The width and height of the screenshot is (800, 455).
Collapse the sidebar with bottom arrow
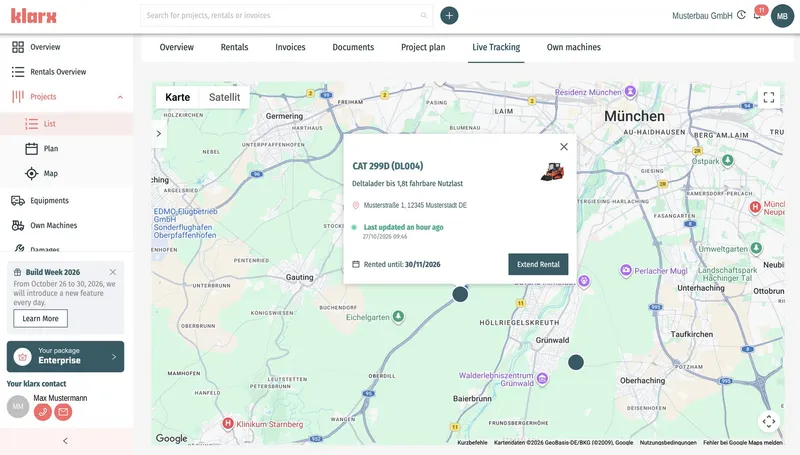pyautogui.click(x=65, y=441)
